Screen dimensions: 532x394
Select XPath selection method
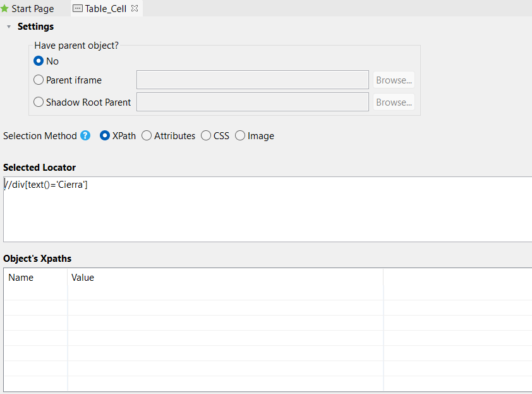pos(106,135)
